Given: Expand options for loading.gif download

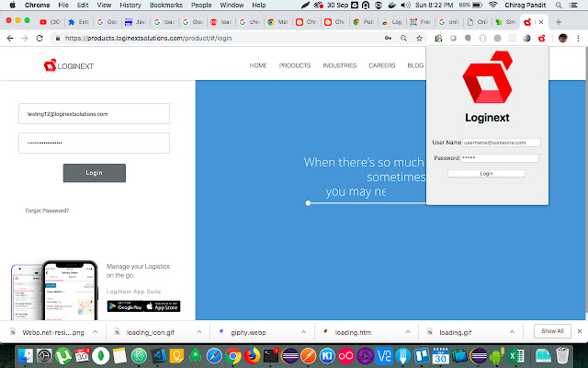Looking at the screenshot, I should [x=512, y=332].
